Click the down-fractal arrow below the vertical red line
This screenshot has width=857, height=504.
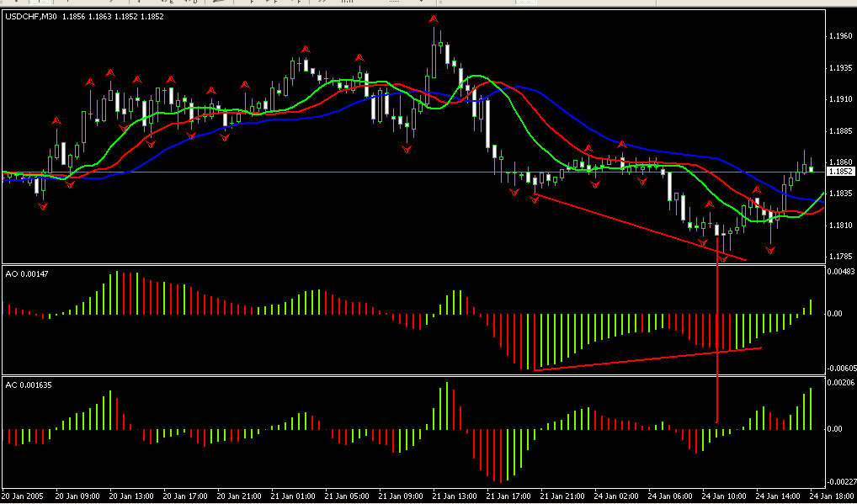(x=721, y=259)
